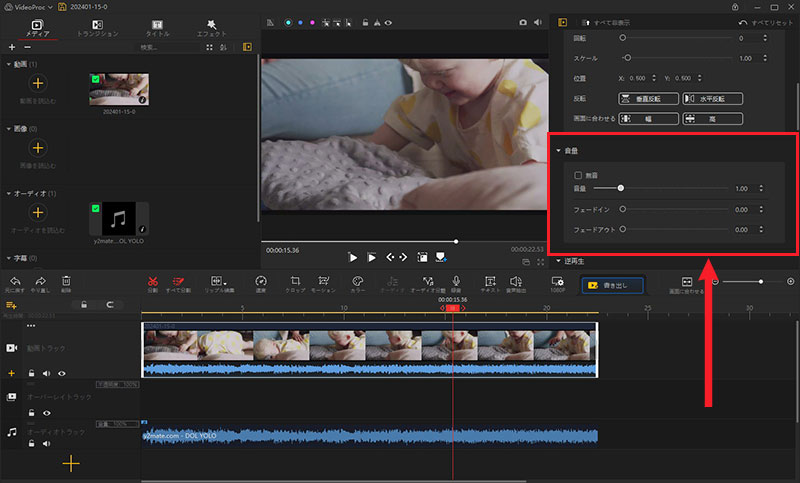Click the trash Delete icon in toolbar
800x483 pixels.
[66, 281]
